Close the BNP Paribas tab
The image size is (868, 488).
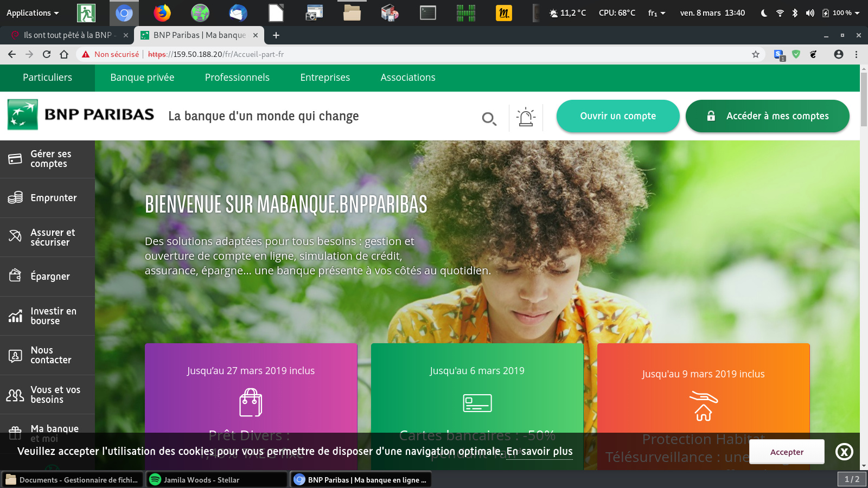(256, 35)
